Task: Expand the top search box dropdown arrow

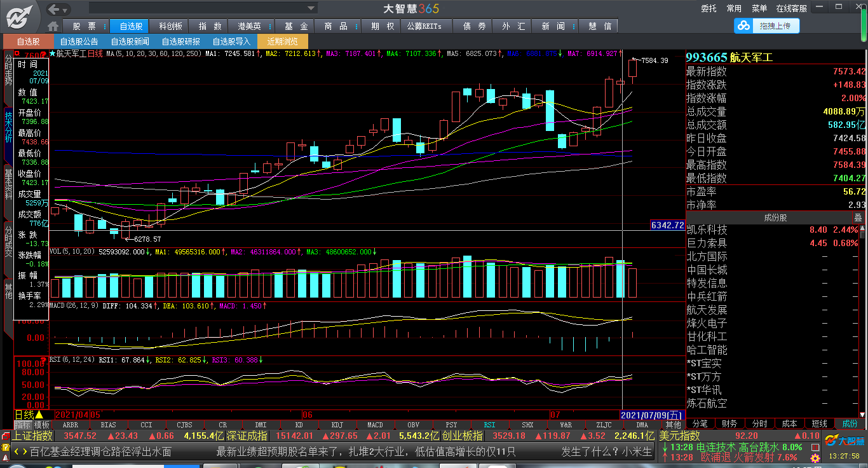Action: (x=311, y=8)
